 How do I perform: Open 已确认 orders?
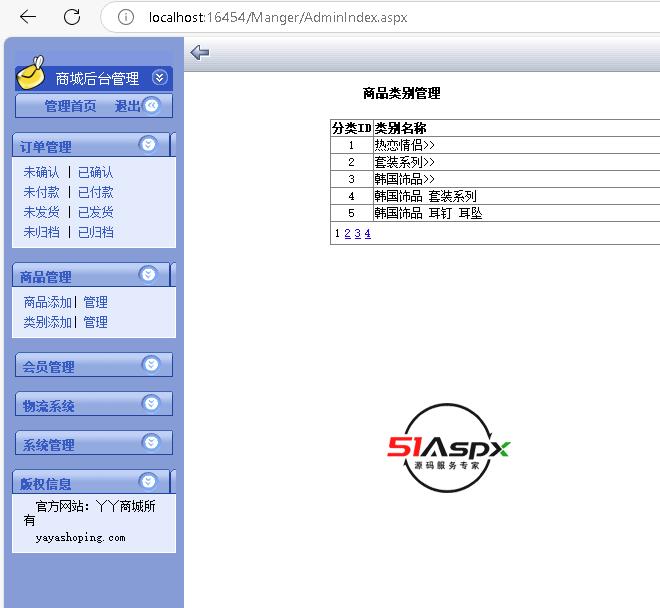click(96, 172)
